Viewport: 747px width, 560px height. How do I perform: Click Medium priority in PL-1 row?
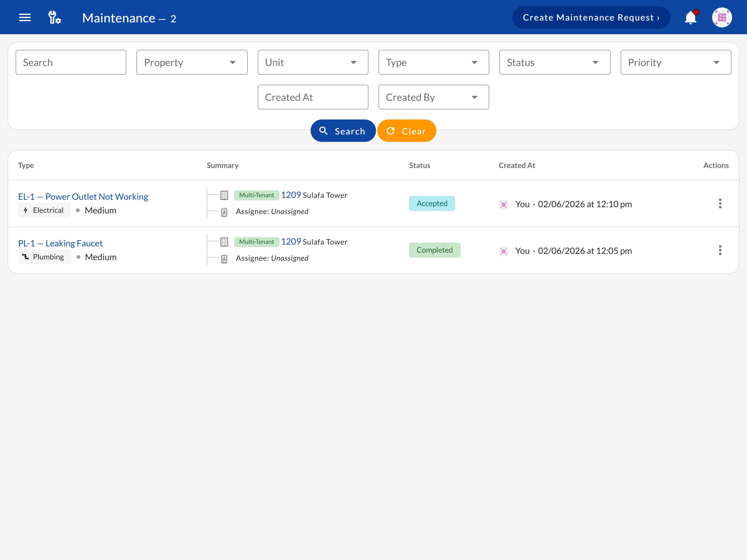[101, 257]
